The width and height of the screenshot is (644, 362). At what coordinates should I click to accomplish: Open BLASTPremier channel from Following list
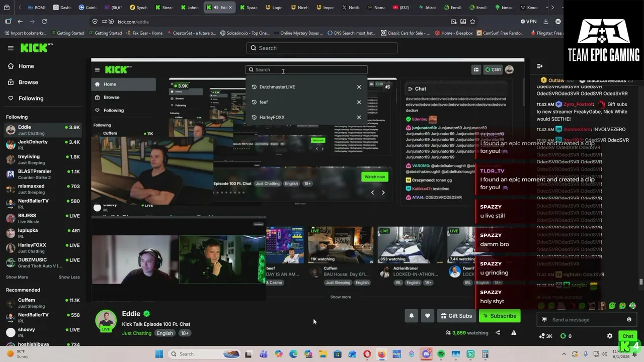point(42,174)
